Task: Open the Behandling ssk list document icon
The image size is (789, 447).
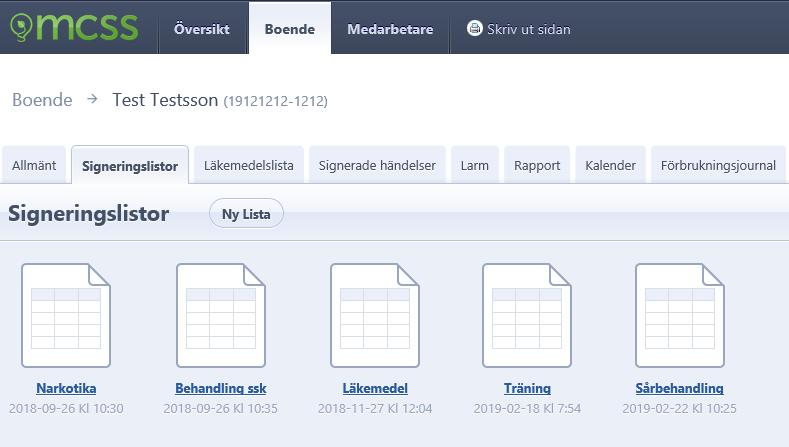Action: (221, 316)
